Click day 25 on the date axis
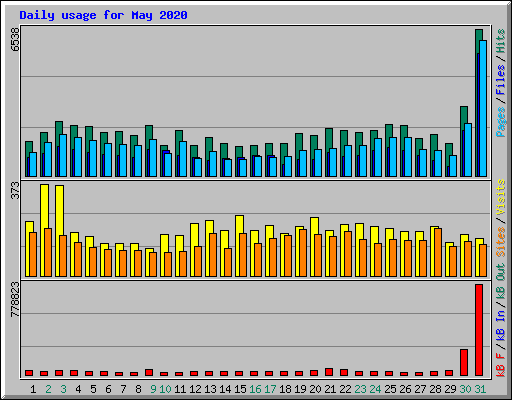Viewport: 512px width, 400px height. click(x=390, y=389)
